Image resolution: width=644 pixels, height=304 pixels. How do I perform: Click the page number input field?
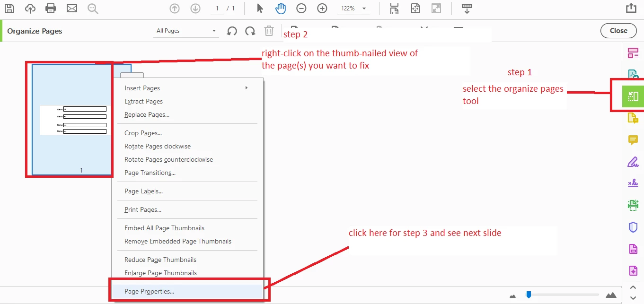(217, 9)
